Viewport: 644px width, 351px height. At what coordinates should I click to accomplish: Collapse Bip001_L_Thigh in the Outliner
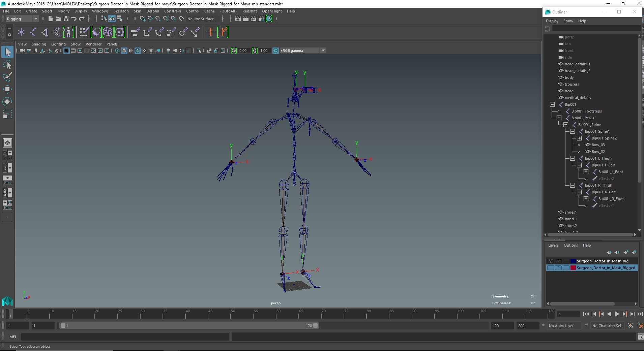tap(573, 158)
